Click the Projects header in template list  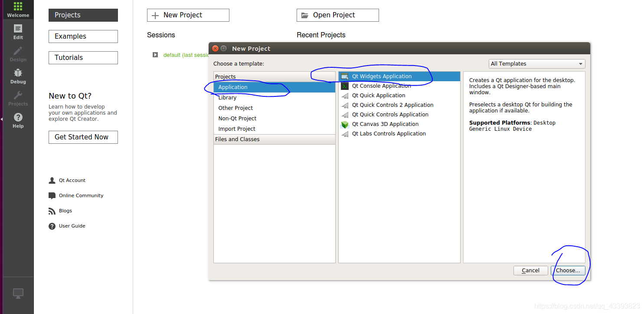[275, 77]
